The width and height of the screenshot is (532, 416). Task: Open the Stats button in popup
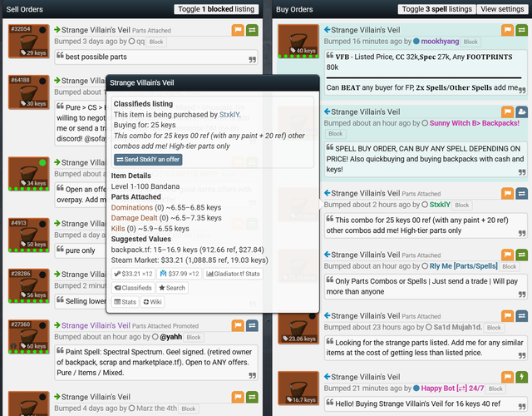[x=125, y=301]
